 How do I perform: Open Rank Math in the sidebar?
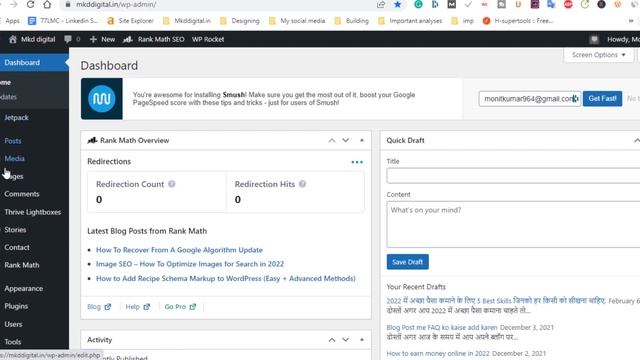tap(22, 265)
